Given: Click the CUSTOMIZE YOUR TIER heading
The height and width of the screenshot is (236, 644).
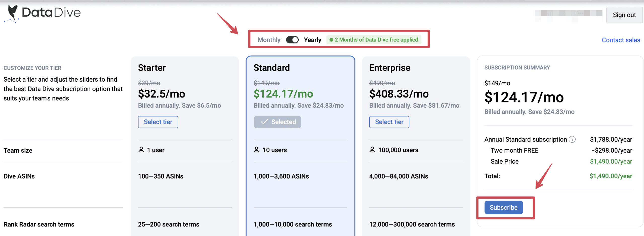Looking at the screenshot, I should coord(32,68).
